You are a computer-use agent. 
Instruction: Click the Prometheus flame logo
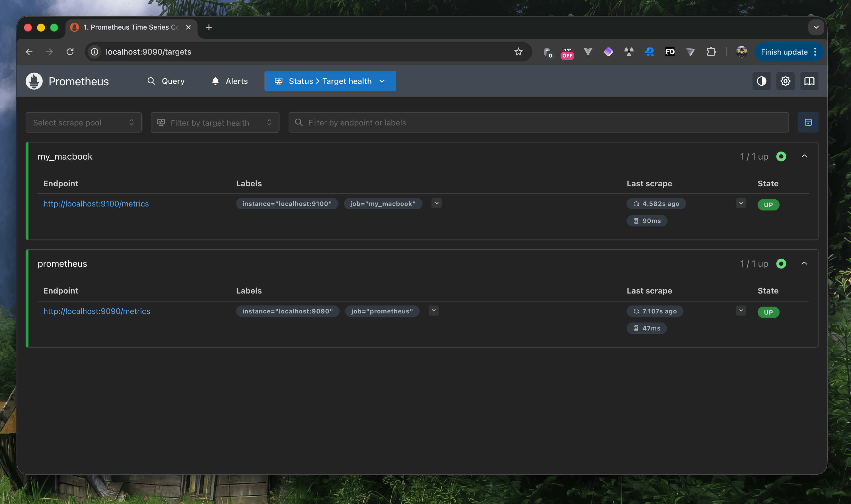coord(34,81)
